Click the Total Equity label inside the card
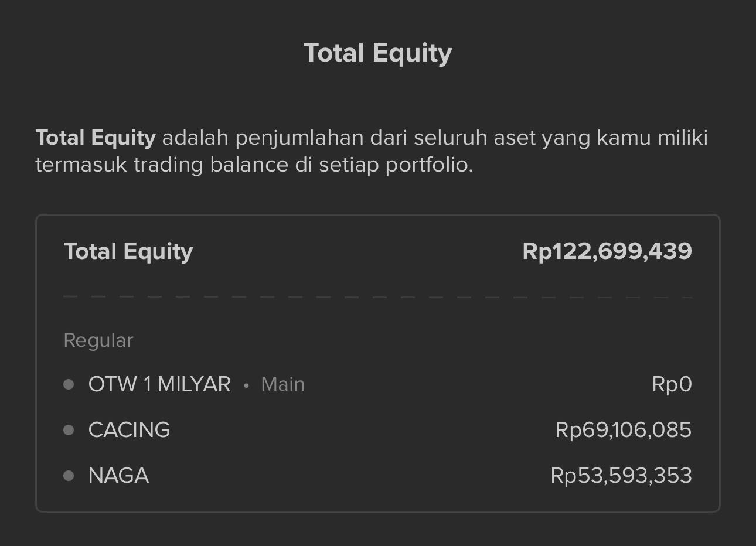 tap(128, 251)
